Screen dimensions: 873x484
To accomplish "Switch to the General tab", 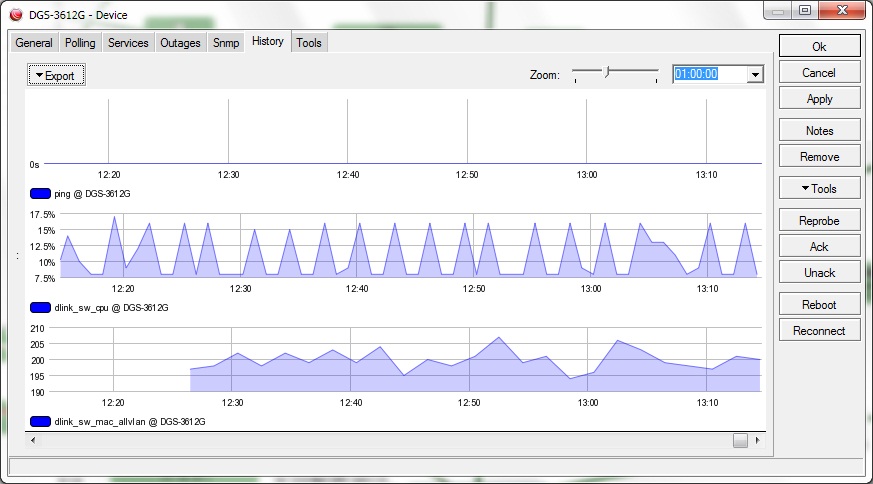I will click(34, 43).
